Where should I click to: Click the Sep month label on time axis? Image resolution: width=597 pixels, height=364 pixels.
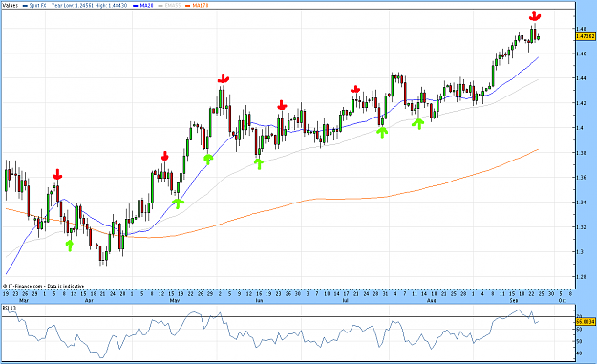[x=514, y=300]
